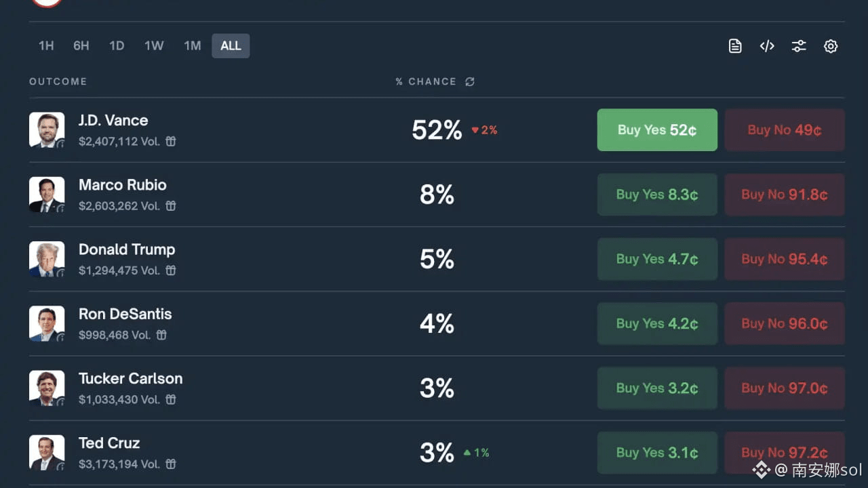Open the embed code icon
This screenshot has width=868, height=488.
click(767, 46)
